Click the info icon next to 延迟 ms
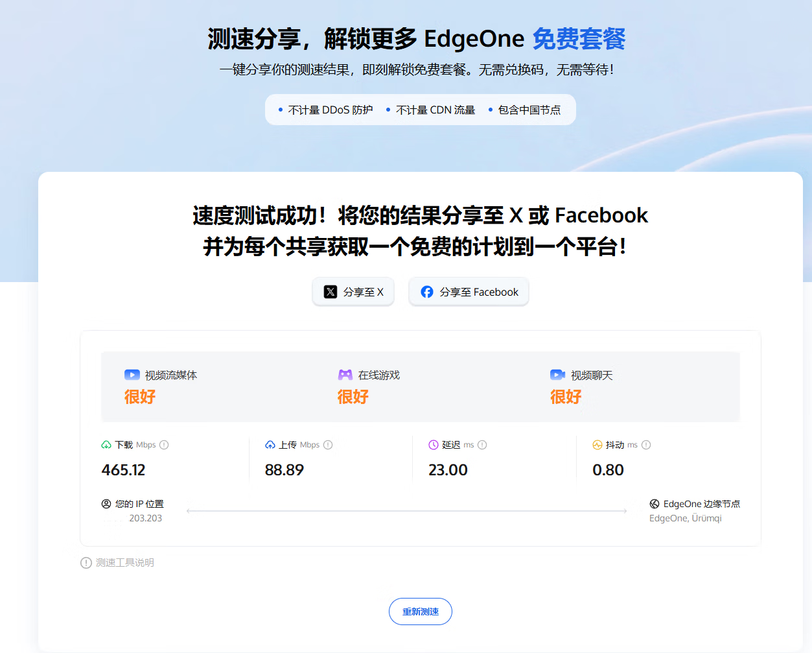Screen dimensions: 812x653 click(482, 445)
